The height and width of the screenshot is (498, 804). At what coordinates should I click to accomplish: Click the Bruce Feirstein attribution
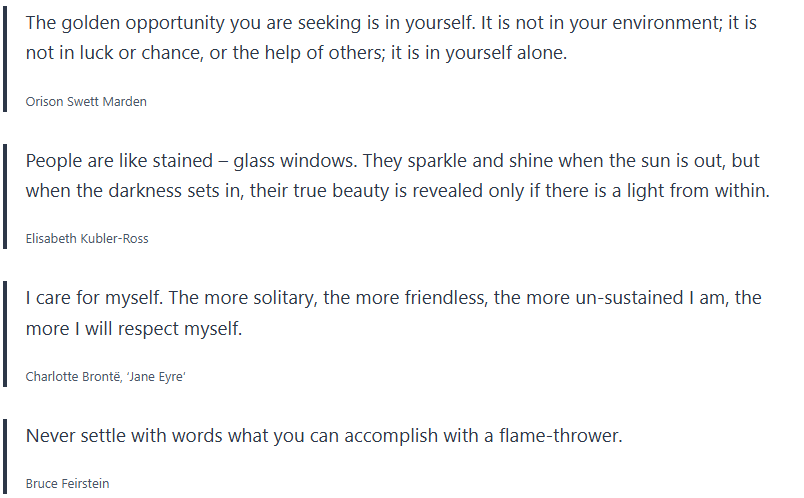(67, 484)
